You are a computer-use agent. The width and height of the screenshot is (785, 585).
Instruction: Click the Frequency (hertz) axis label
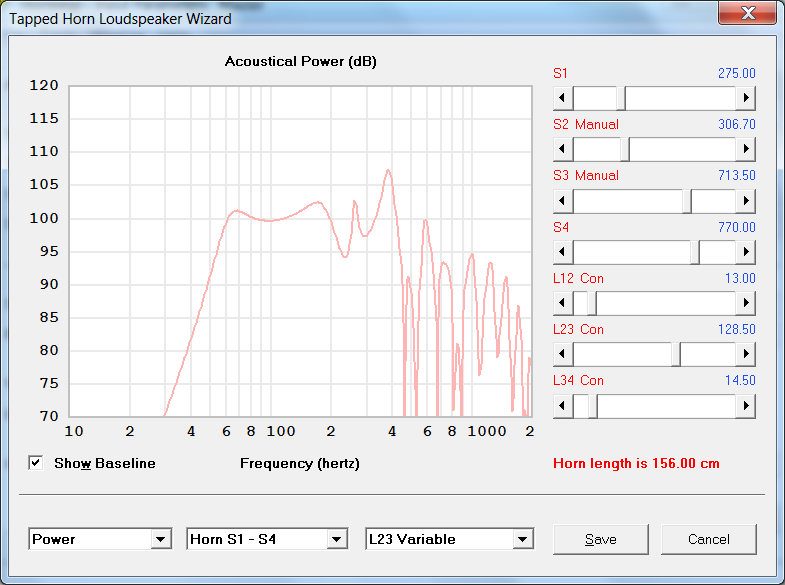(300, 463)
